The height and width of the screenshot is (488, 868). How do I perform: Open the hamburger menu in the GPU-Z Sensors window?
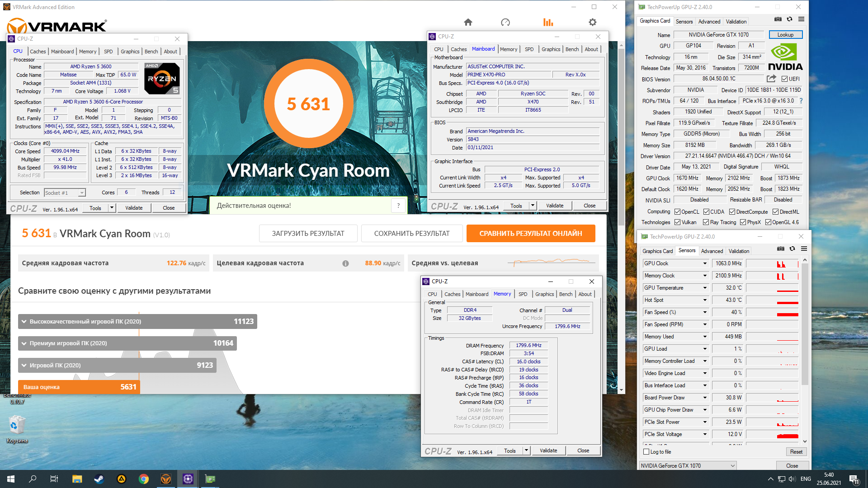pyautogui.click(x=804, y=249)
